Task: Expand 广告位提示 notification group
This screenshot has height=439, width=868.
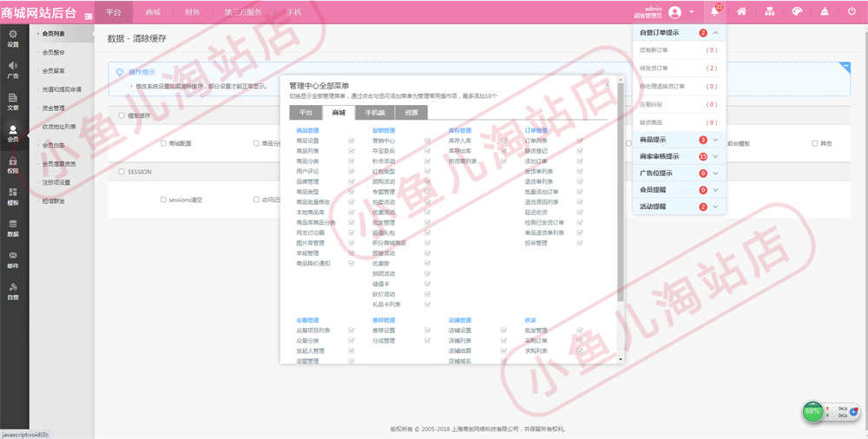Action: [715, 174]
